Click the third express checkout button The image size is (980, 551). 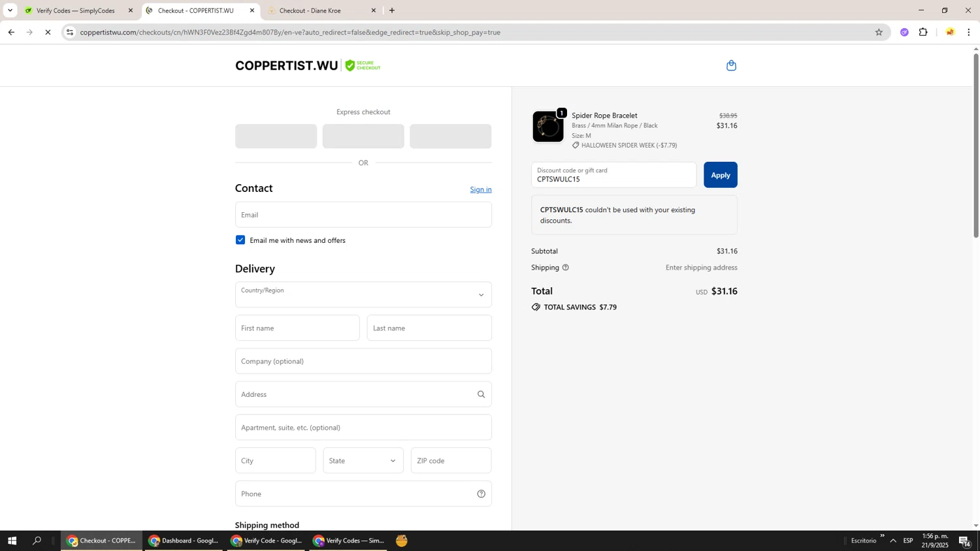(x=451, y=136)
